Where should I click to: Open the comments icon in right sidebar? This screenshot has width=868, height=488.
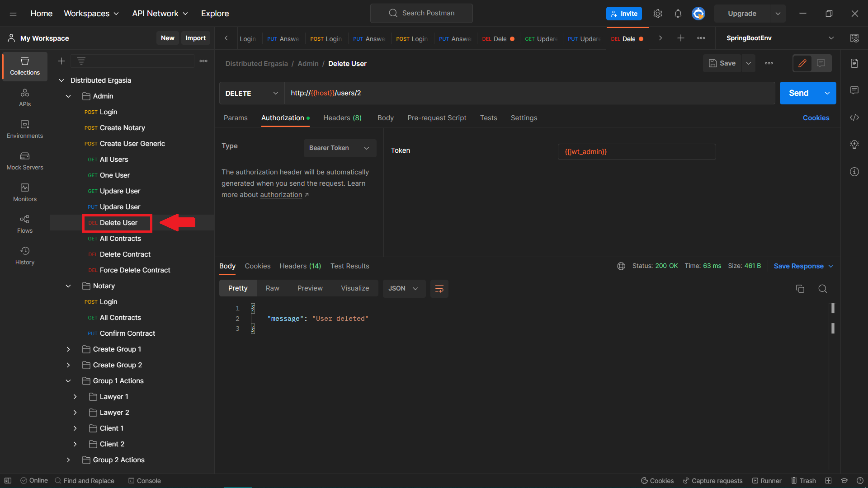tap(854, 90)
